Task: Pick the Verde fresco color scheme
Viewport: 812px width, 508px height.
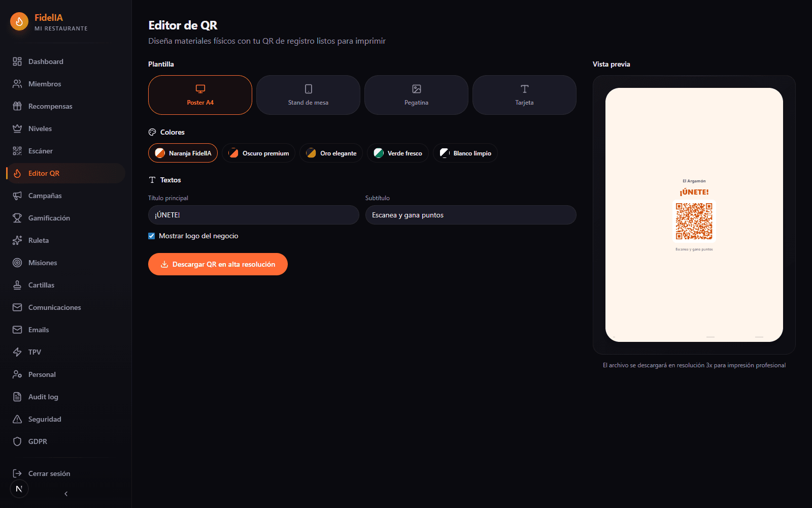Action: tap(398, 153)
